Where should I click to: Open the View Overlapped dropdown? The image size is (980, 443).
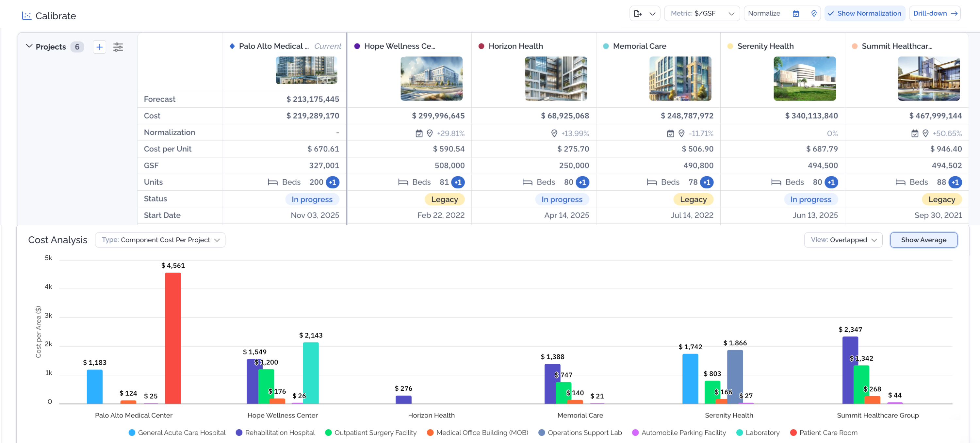843,240
